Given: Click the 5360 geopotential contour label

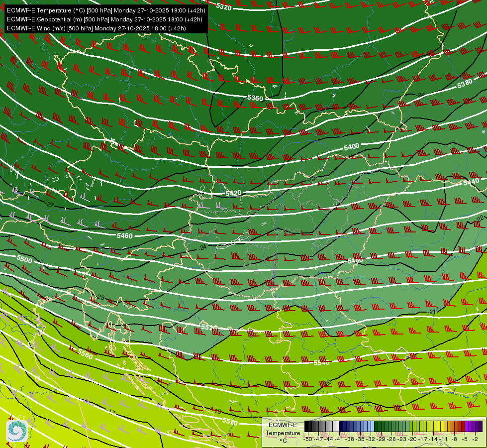Looking at the screenshot, I should [x=255, y=98].
